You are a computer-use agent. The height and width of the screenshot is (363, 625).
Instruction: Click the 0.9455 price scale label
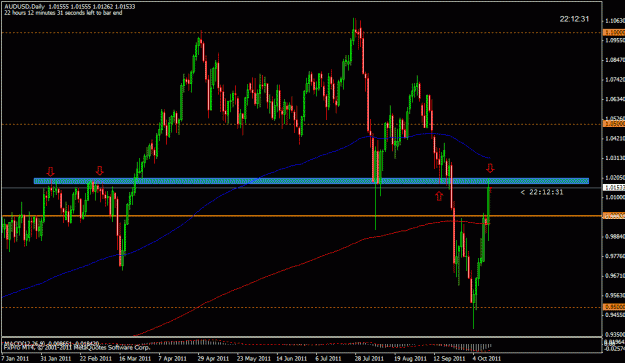[615, 315]
